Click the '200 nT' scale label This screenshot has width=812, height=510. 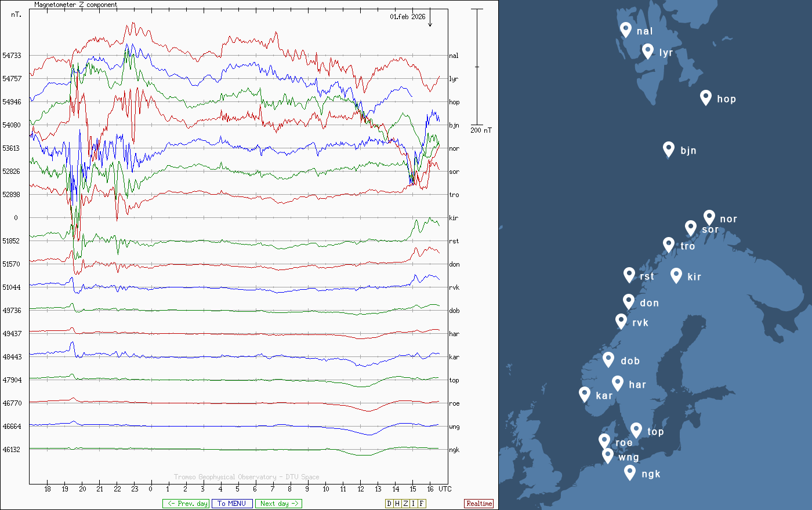click(x=481, y=130)
